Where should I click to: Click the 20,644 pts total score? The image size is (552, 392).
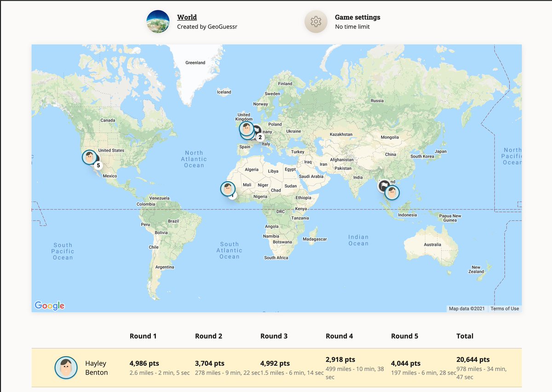point(473,360)
